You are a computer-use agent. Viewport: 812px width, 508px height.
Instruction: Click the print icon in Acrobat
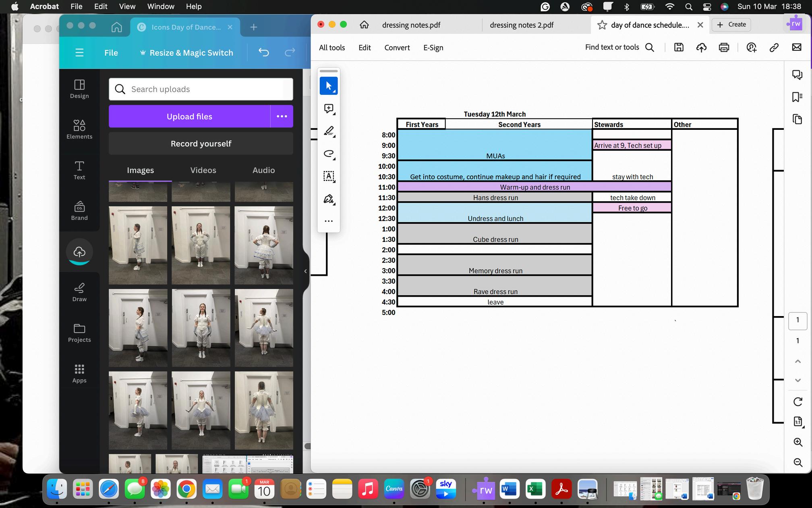[724, 48]
